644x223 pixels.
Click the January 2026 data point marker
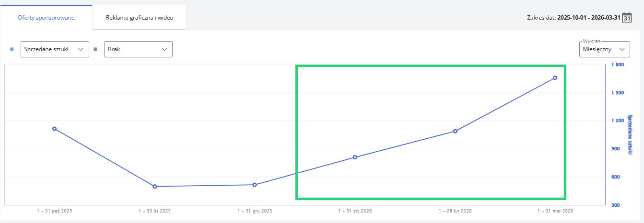tap(355, 157)
